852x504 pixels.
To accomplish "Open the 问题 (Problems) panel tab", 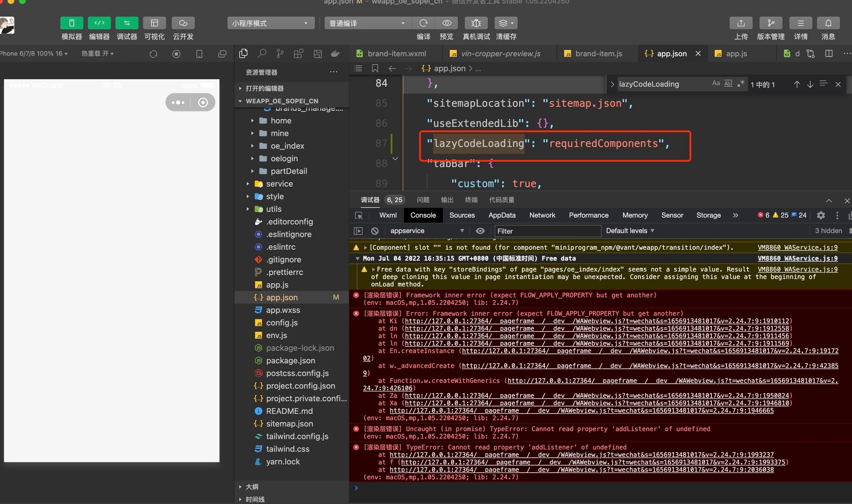I will [x=423, y=200].
